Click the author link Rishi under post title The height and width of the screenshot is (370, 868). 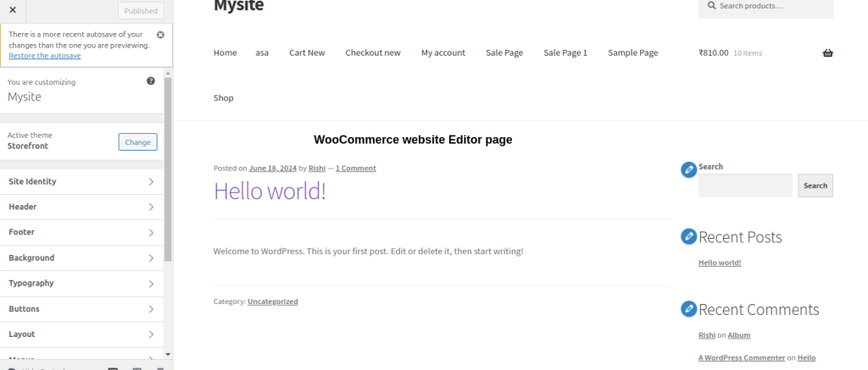[x=317, y=168]
